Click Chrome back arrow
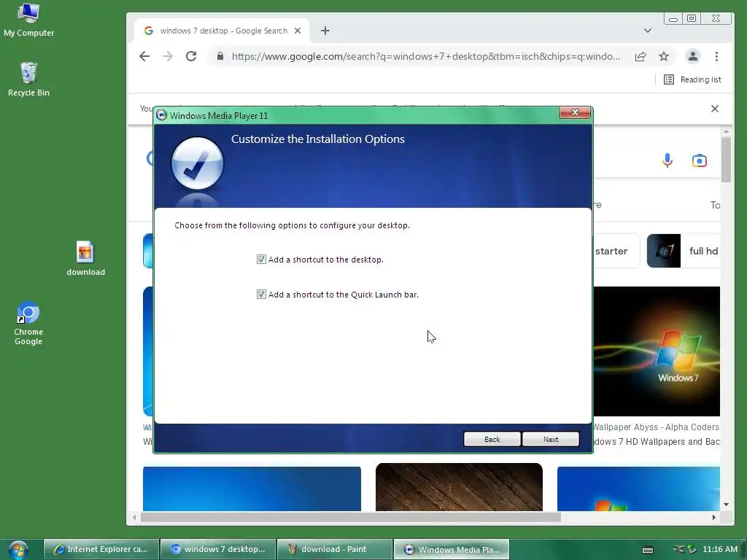The width and height of the screenshot is (747, 560). coord(144,56)
